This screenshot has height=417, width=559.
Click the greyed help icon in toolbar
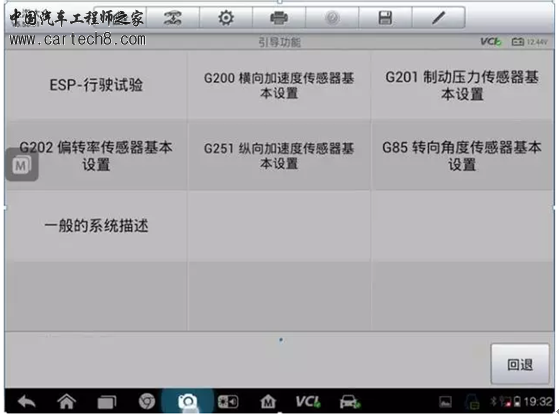332,18
